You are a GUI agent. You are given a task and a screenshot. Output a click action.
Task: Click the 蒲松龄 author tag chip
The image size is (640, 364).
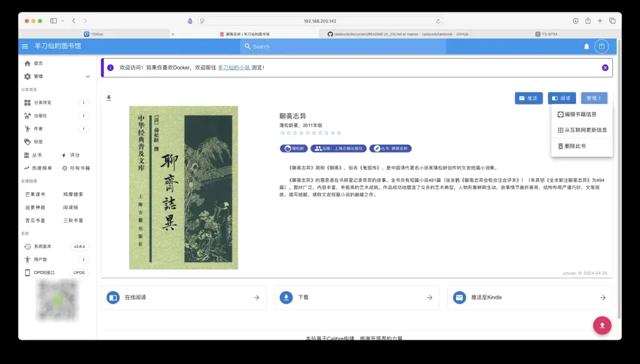pyautogui.click(x=294, y=149)
